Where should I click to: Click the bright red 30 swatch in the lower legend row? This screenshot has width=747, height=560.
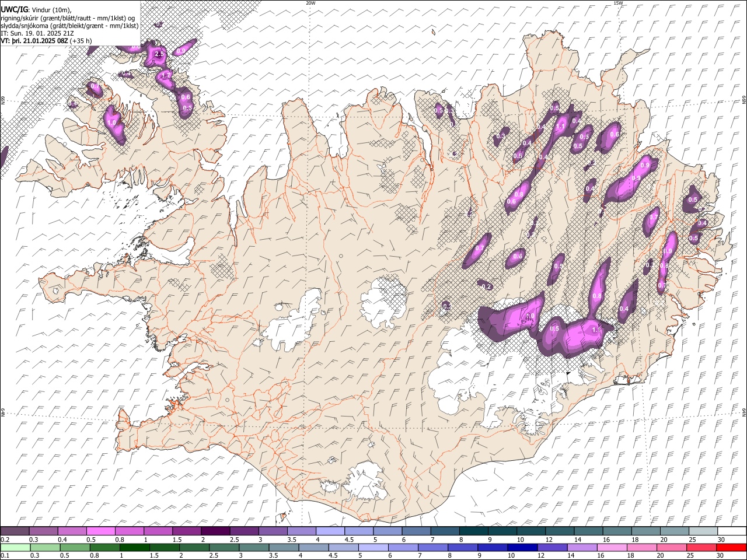tap(731, 547)
